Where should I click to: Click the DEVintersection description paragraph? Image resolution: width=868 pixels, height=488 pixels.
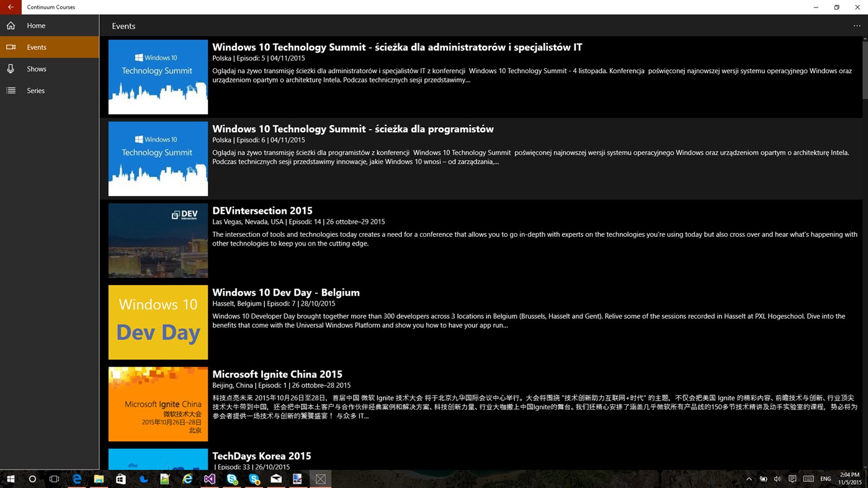(535, 239)
